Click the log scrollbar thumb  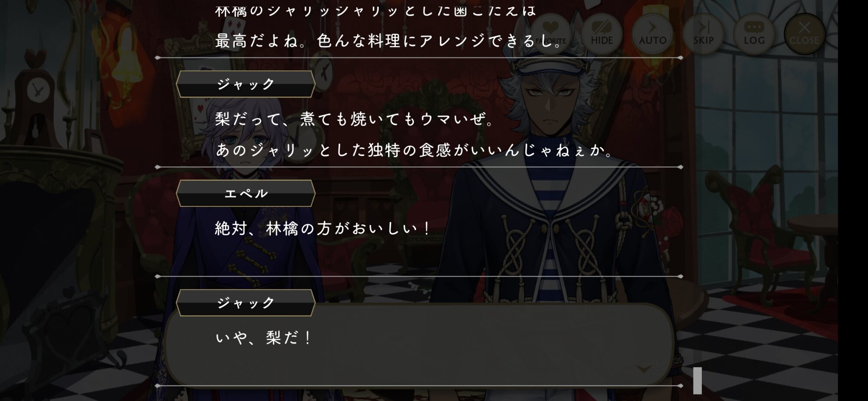click(697, 381)
